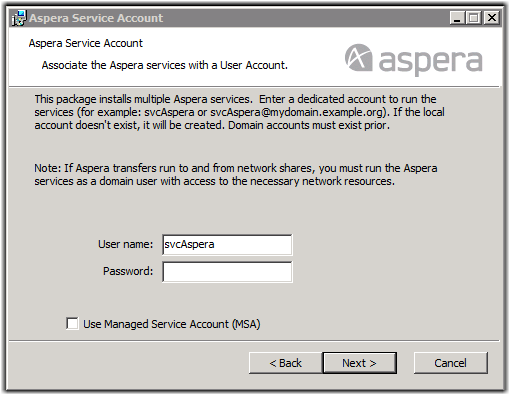510x395 pixels.
Task: Maximize the installer dialog window
Action: tap(473, 18)
